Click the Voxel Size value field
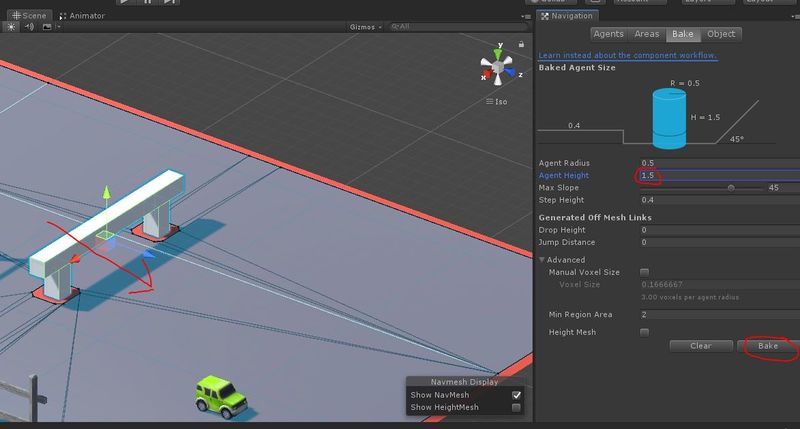This screenshot has height=429, width=800. pos(720,285)
